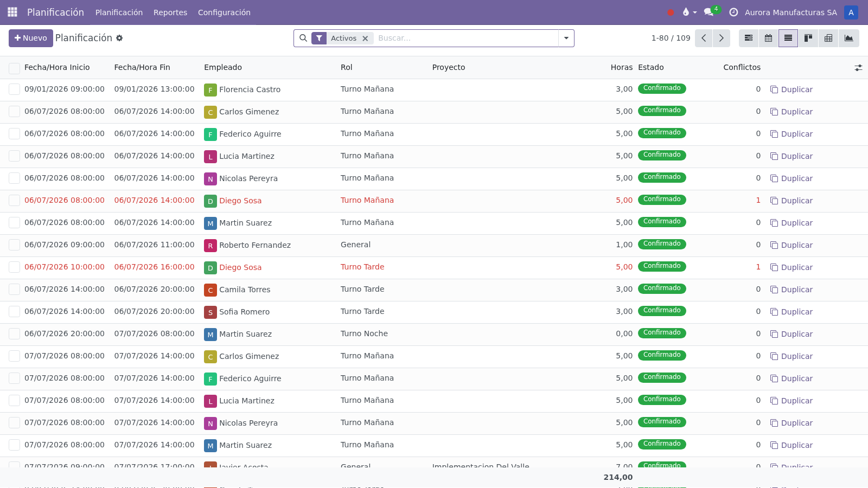The image size is (868, 488).
Task: Duplicate the Camila Torres shift
Action: tap(792, 290)
